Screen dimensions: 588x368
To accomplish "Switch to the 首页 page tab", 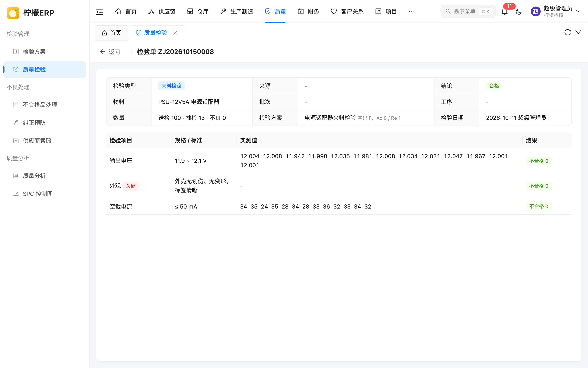I will (x=111, y=33).
